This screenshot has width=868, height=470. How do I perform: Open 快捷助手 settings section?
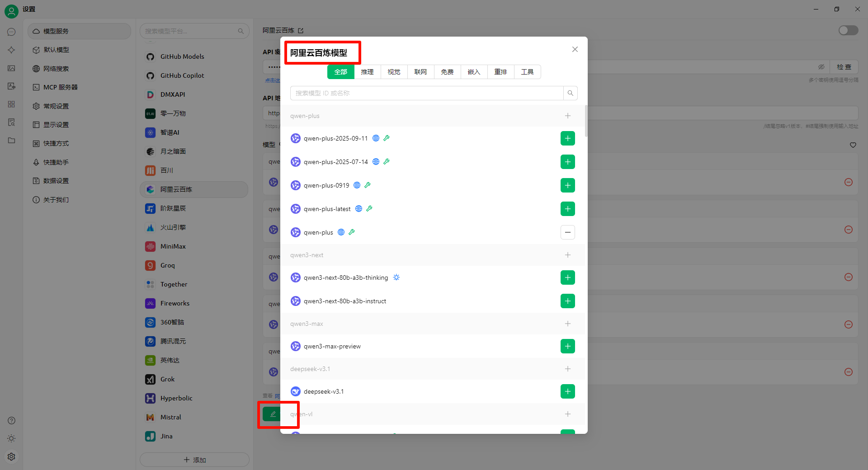79,162
